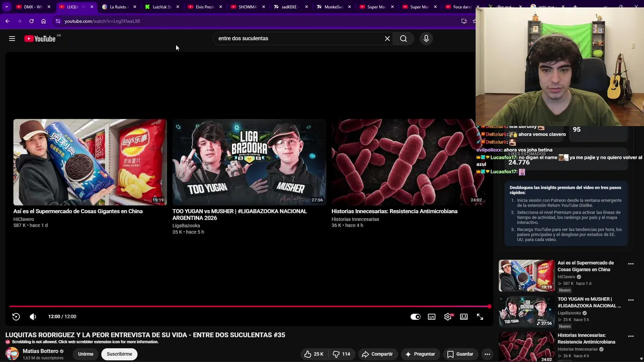Viewport: 644px width, 362px height.
Task: Close the La Ruleta tab
Action: (x=134, y=7)
